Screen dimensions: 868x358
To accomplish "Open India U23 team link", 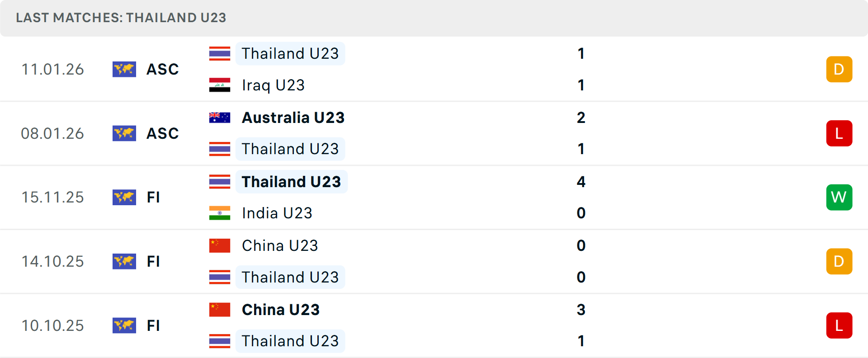I will (277, 213).
